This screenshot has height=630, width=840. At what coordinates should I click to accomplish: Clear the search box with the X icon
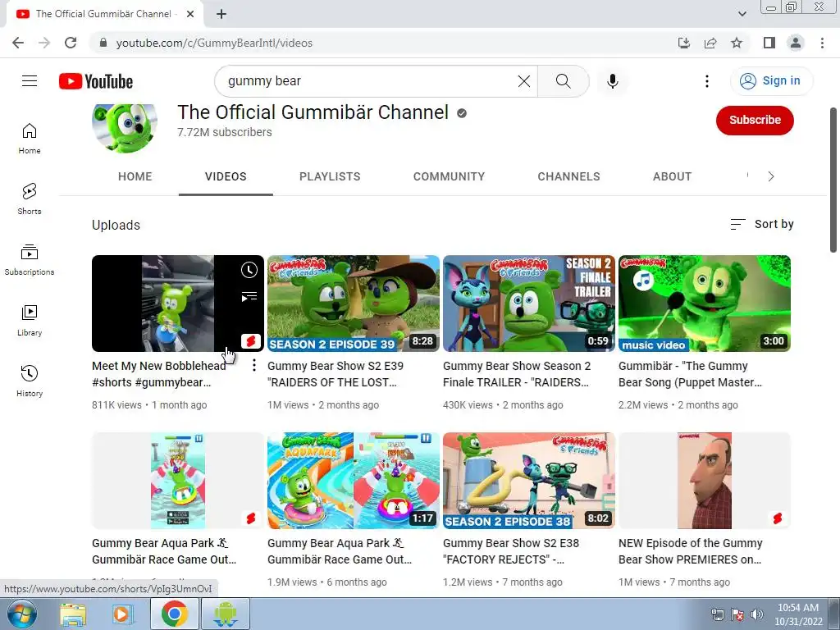click(x=524, y=81)
